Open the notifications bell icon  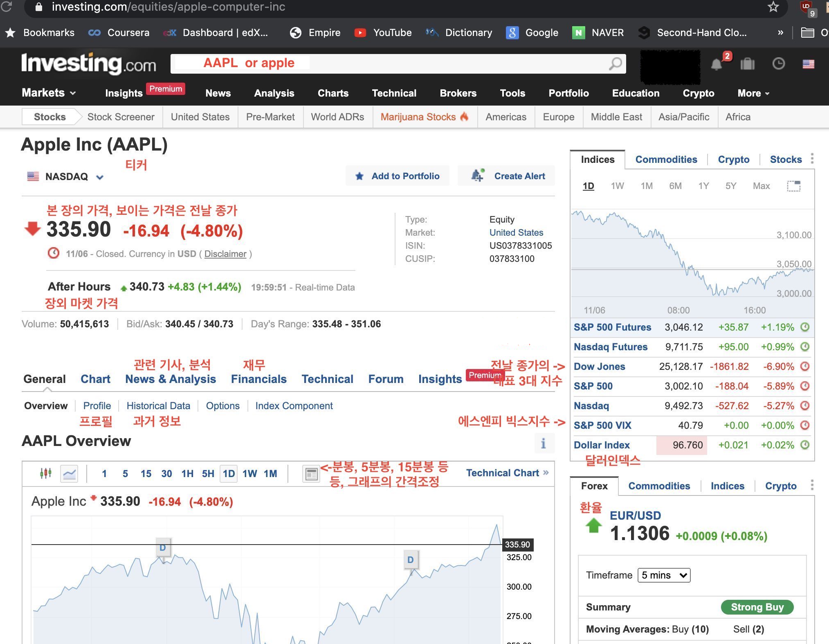717,64
